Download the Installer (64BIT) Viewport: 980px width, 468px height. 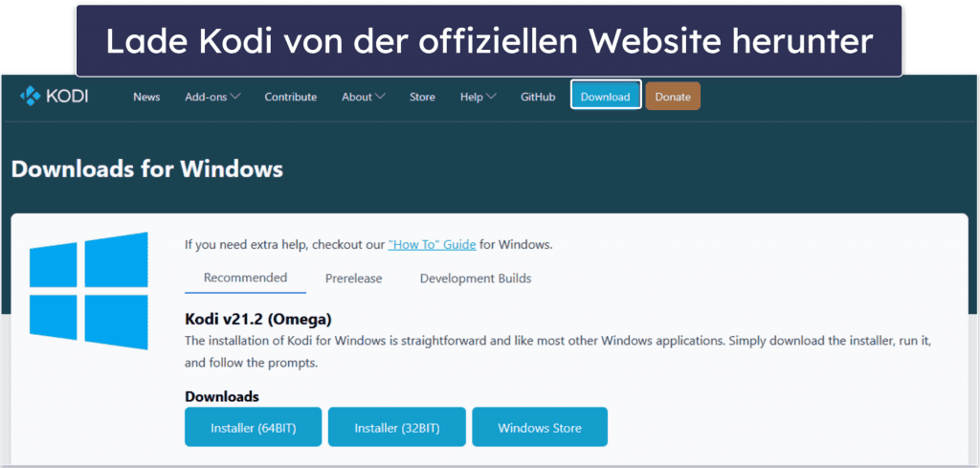click(253, 428)
